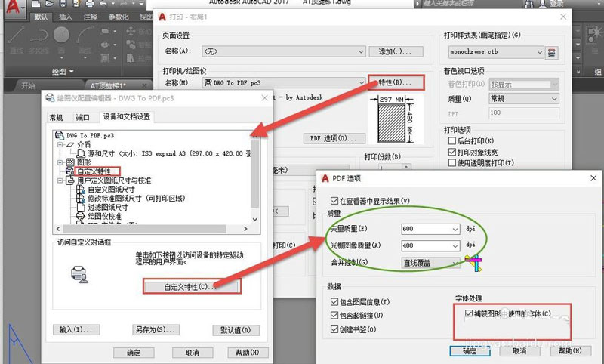Switch to the 常规 tab in plotter editor
The image size is (604, 364).
point(56,118)
